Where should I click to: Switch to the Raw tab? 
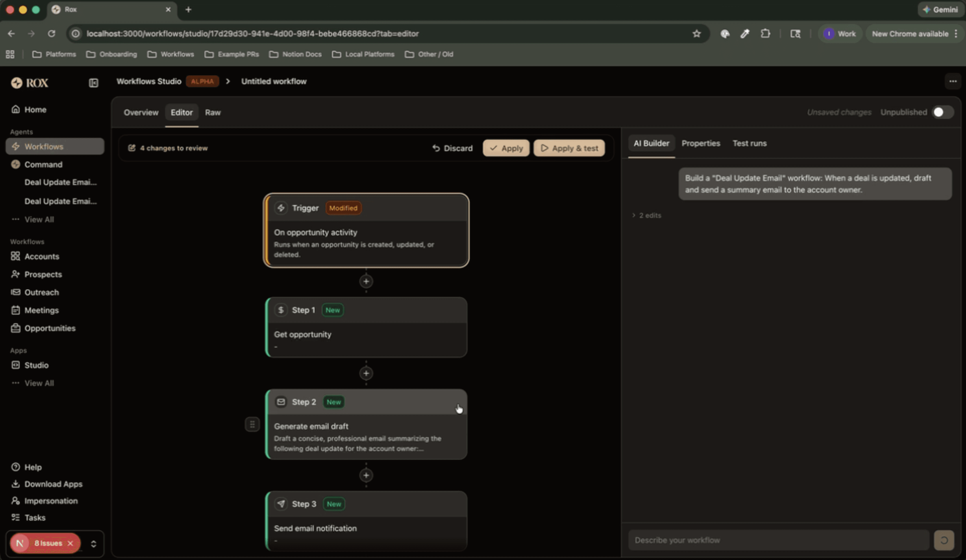213,112
